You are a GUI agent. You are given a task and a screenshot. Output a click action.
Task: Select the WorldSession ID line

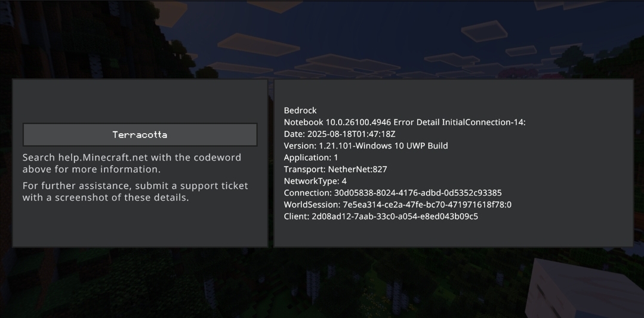(x=398, y=205)
